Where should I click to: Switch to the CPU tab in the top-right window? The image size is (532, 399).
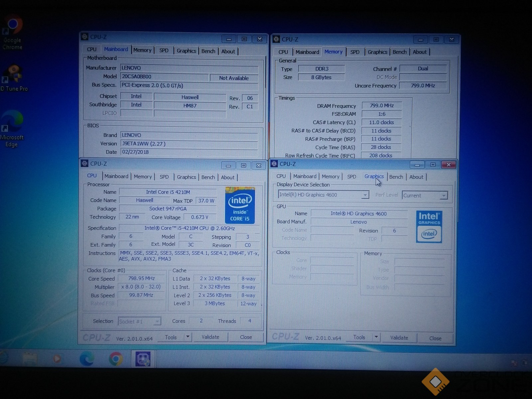tap(283, 52)
